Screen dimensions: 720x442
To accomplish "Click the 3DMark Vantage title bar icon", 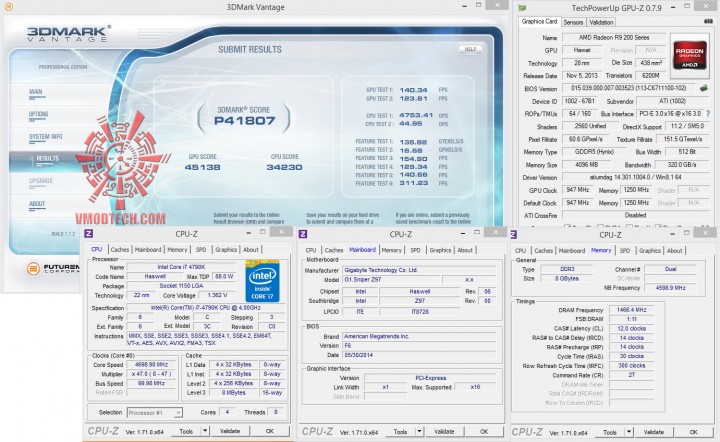I will (7, 7).
